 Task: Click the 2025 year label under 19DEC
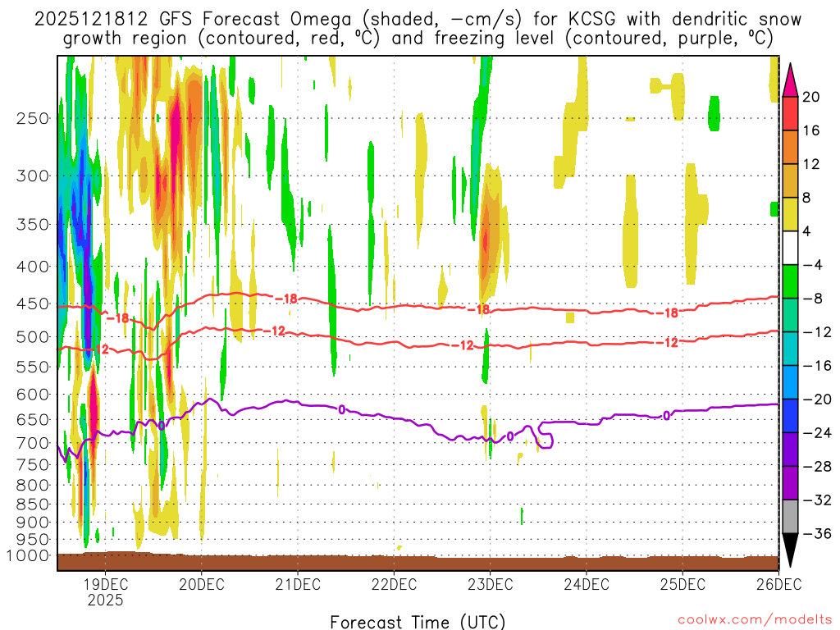105,600
